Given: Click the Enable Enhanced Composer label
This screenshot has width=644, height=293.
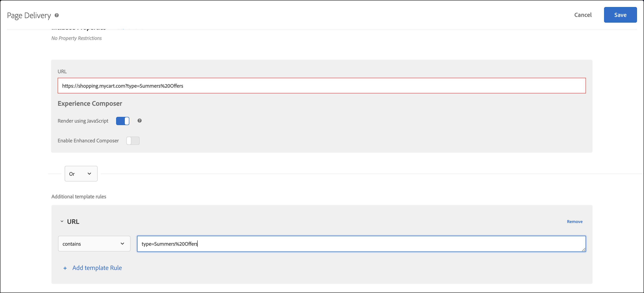Looking at the screenshot, I should [88, 141].
